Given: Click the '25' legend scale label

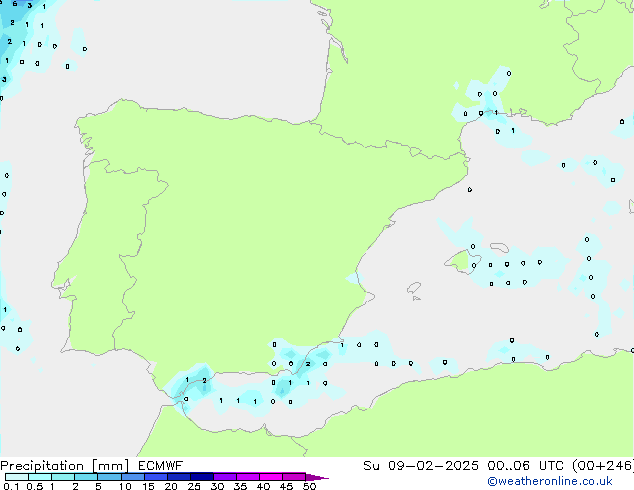Looking at the screenshot, I should 194,486.
